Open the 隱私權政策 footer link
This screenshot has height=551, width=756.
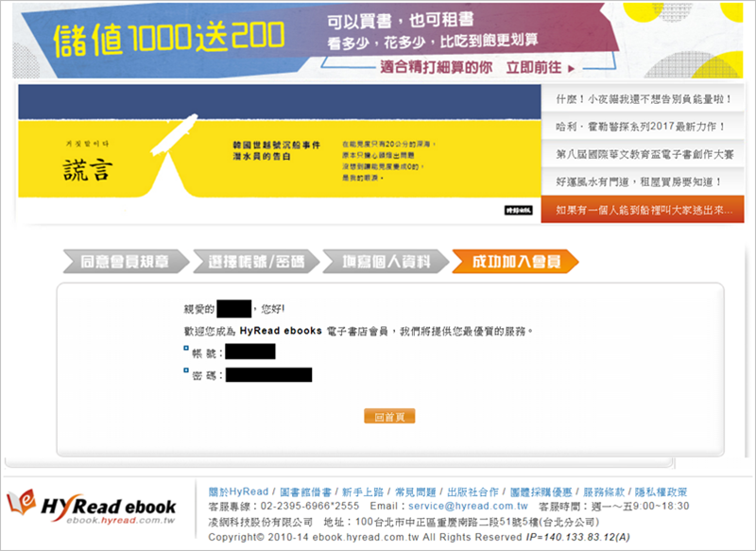tap(661, 492)
